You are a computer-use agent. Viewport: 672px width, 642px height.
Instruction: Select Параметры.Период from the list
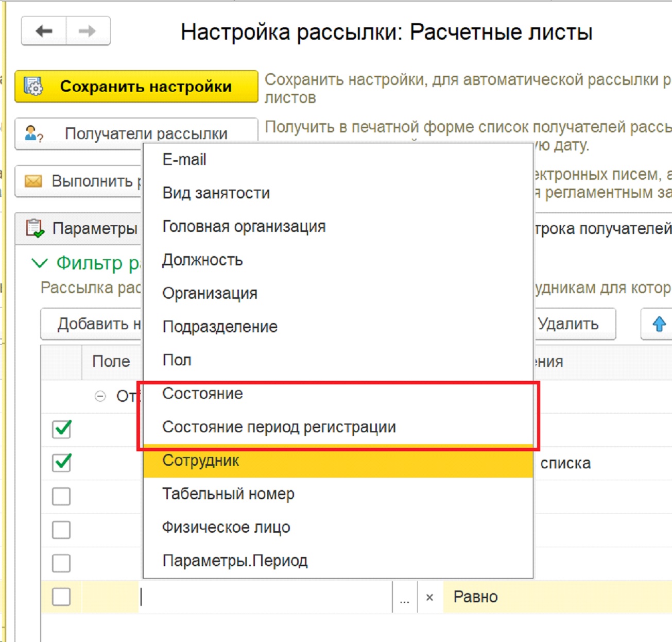[x=338, y=561]
